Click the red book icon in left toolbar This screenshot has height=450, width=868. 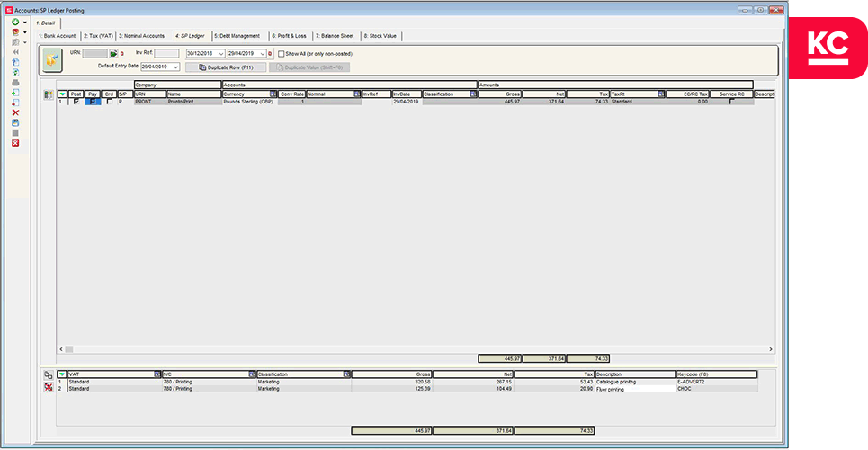pos(15,32)
